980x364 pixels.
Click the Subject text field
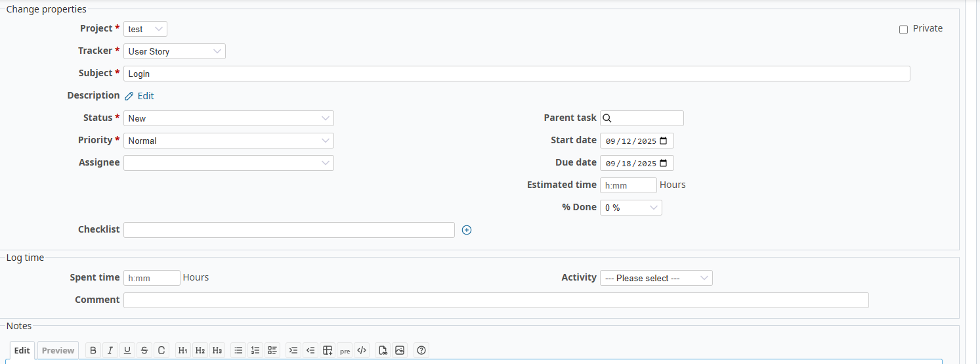click(x=516, y=74)
